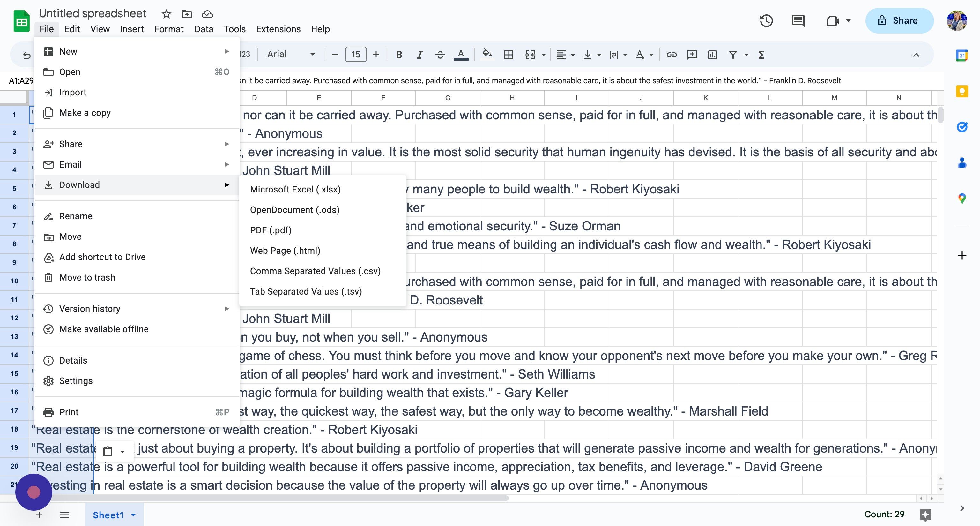Click the move to folder icon beside title
This screenshot has width=980, height=526.
click(x=187, y=14)
